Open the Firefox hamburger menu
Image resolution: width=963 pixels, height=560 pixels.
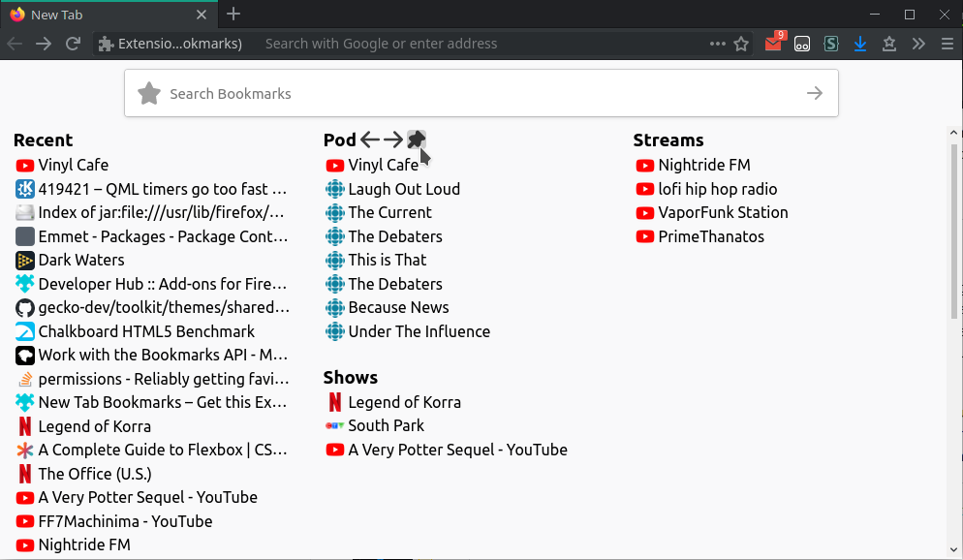coord(947,44)
